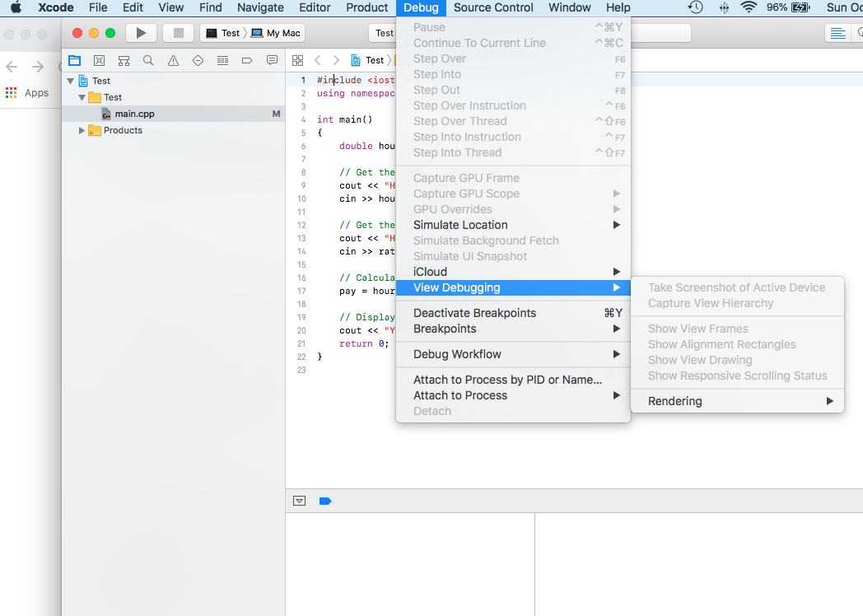Viewport: 863px width, 616px height.
Task: Click the 'int main()' code line
Action: [x=344, y=119]
